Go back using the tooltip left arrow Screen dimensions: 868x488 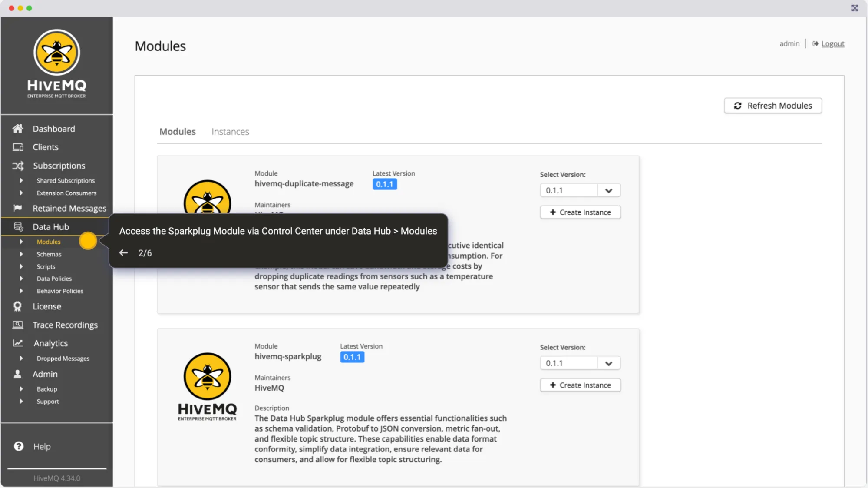pos(123,253)
